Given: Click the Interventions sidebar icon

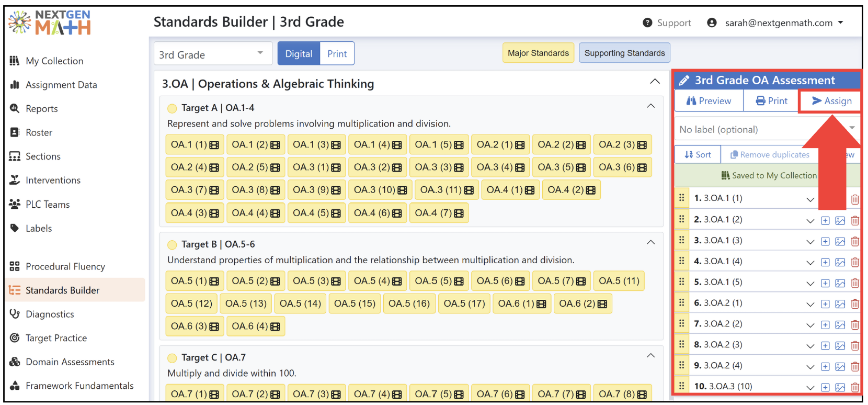Looking at the screenshot, I should [15, 180].
